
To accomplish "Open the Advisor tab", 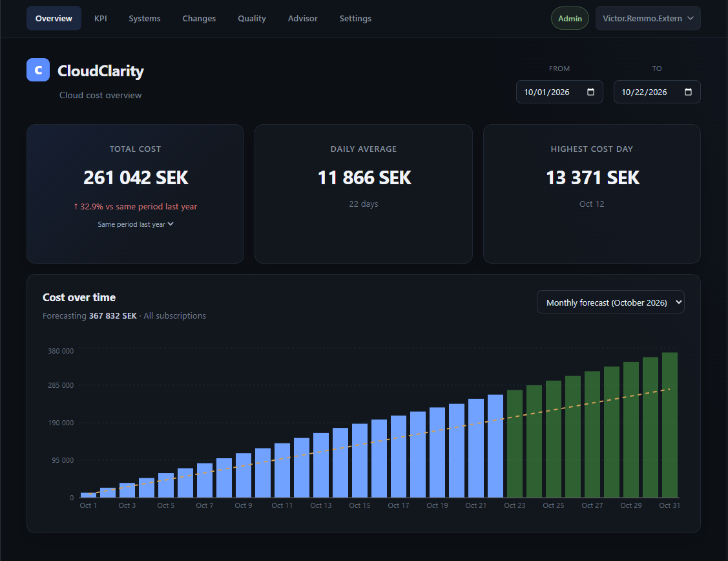I will [x=303, y=18].
